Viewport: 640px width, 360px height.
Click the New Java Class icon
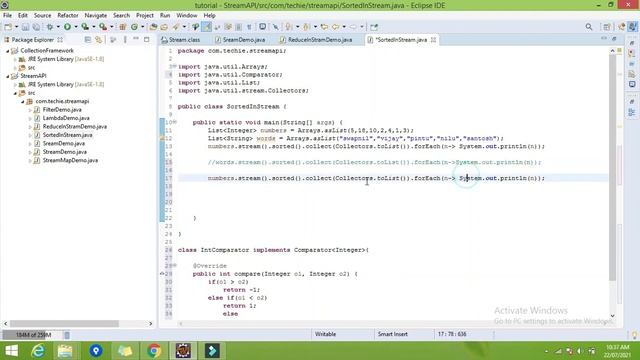pyautogui.click(x=134, y=27)
